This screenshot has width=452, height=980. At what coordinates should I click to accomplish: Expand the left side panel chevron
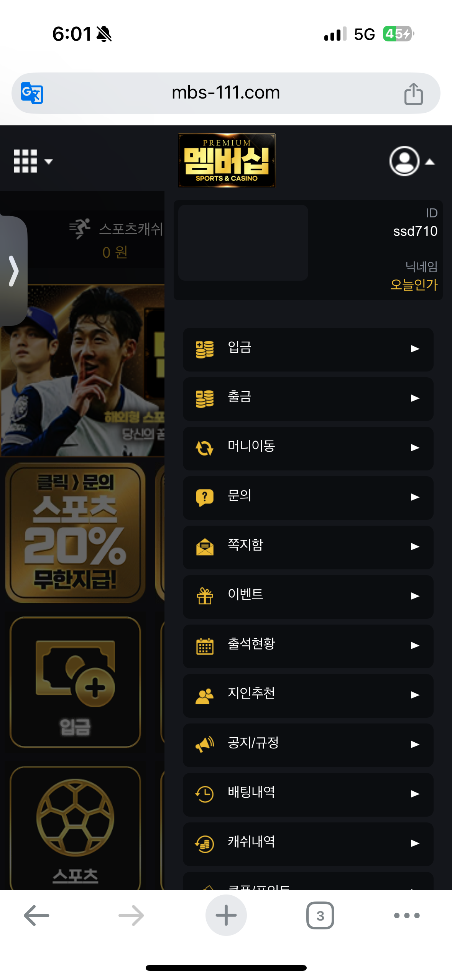pos(13,271)
